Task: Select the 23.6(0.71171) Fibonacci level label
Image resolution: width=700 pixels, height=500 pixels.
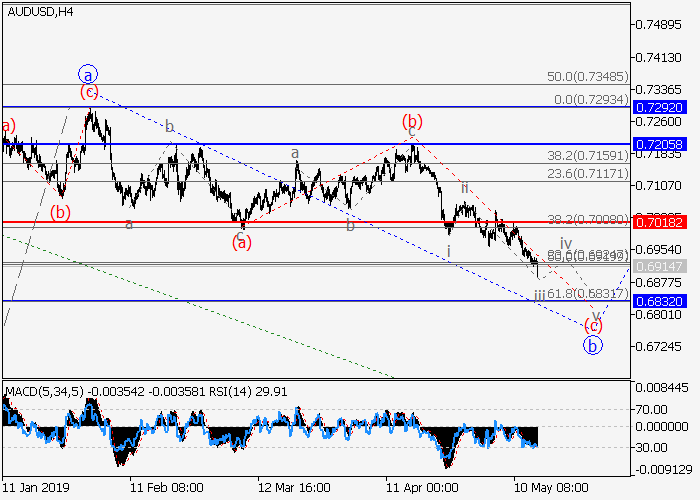Action: click(588, 173)
